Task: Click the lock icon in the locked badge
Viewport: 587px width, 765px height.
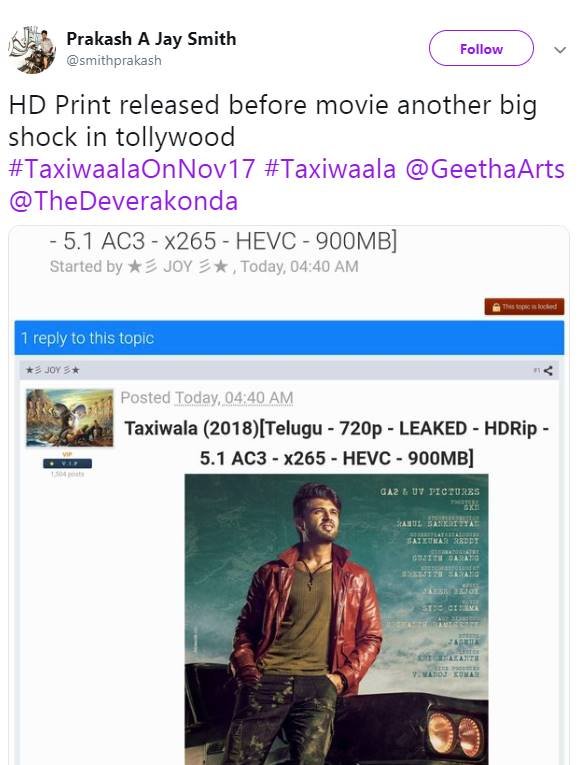Action: click(x=496, y=307)
